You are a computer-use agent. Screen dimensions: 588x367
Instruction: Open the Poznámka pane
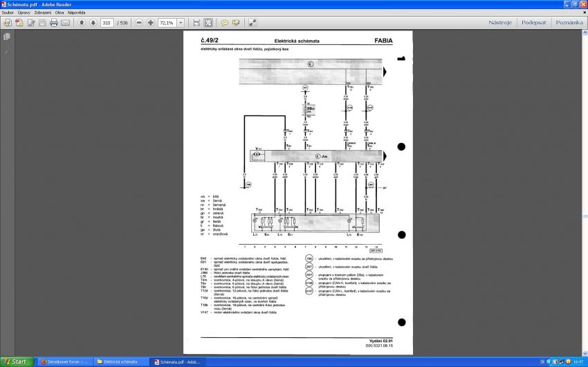(569, 23)
